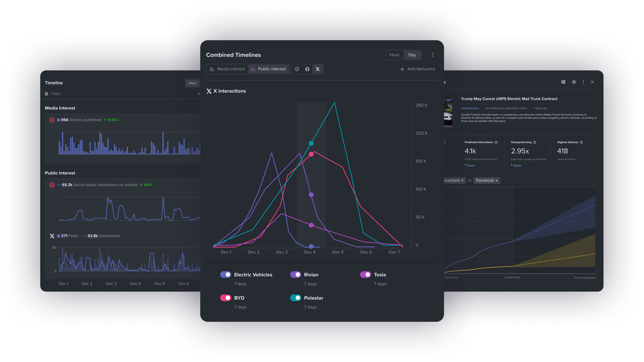
Task: Turn off BYD series toggle
Action: [x=225, y=298]
